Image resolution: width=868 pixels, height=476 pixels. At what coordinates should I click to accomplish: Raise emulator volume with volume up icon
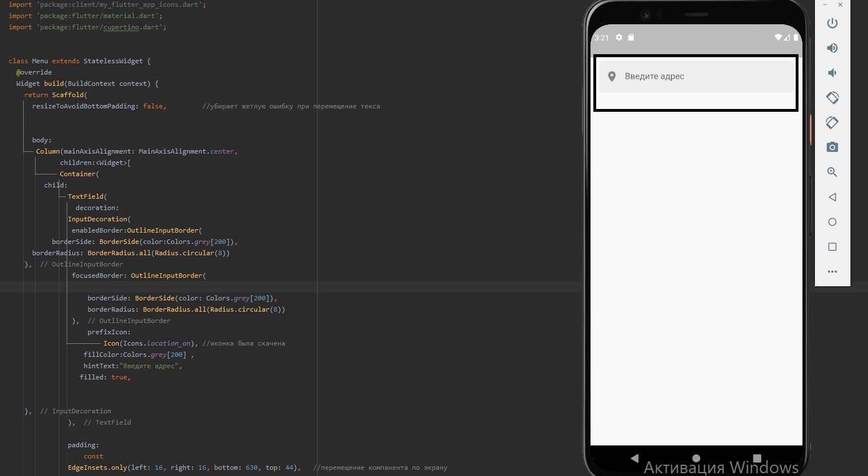(832, 48)
